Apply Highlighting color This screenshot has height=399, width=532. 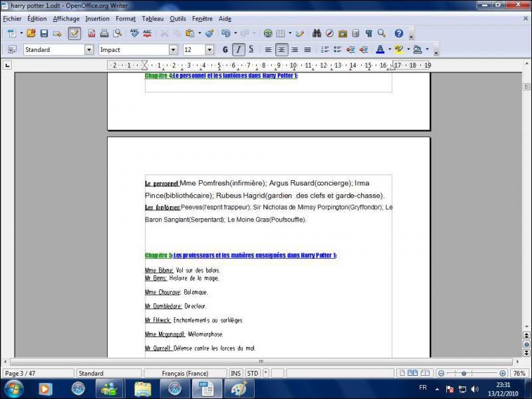pyautogui.click(x=399, y=50)
